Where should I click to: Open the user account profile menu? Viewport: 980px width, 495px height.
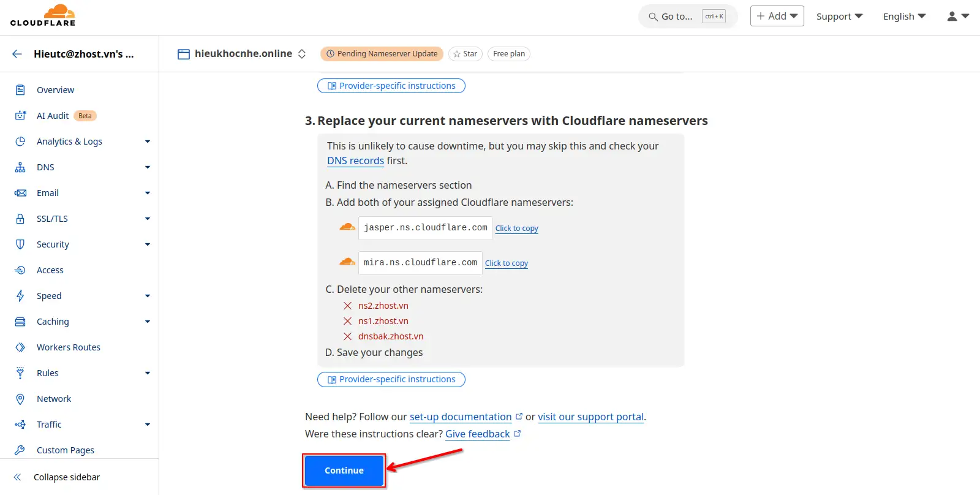pyautogui.click(x=958, y=17)
